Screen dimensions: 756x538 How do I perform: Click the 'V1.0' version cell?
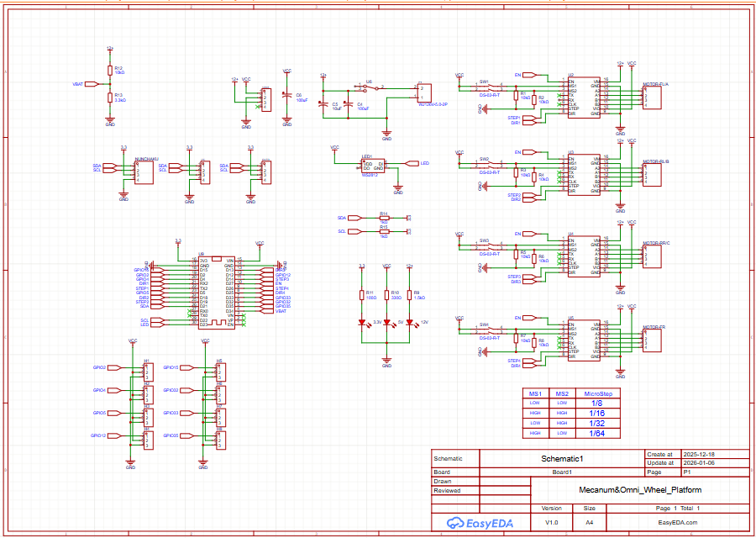551,522
